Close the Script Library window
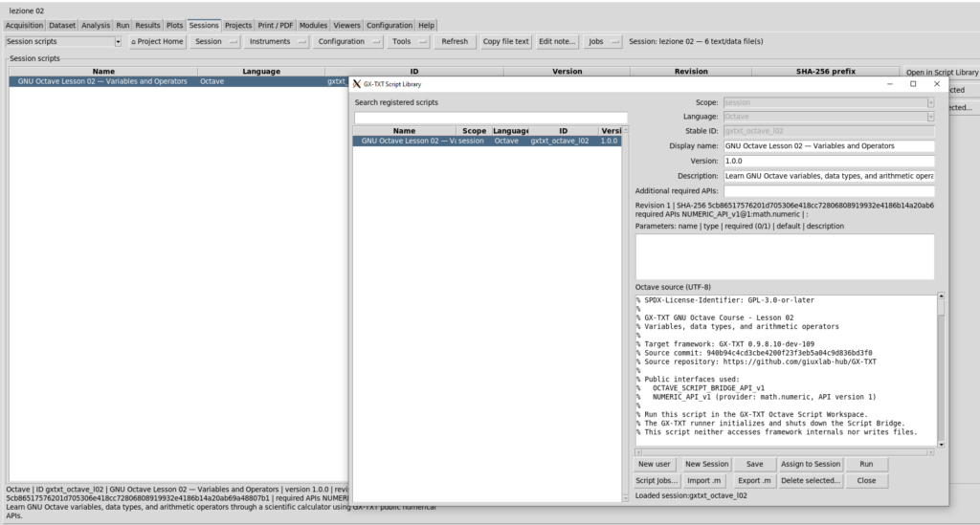 point(936,83)
